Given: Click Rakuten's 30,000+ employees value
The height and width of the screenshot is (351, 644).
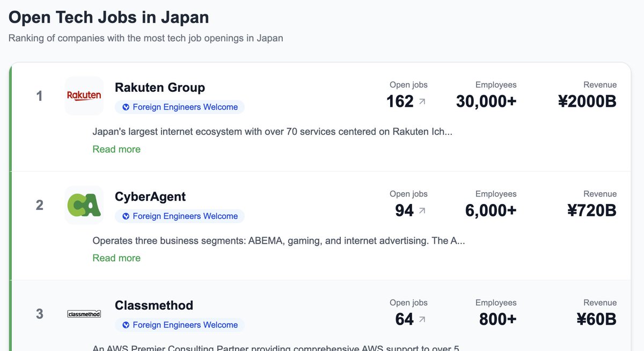Looking at the screenshot, I should [x=486, y=101].
